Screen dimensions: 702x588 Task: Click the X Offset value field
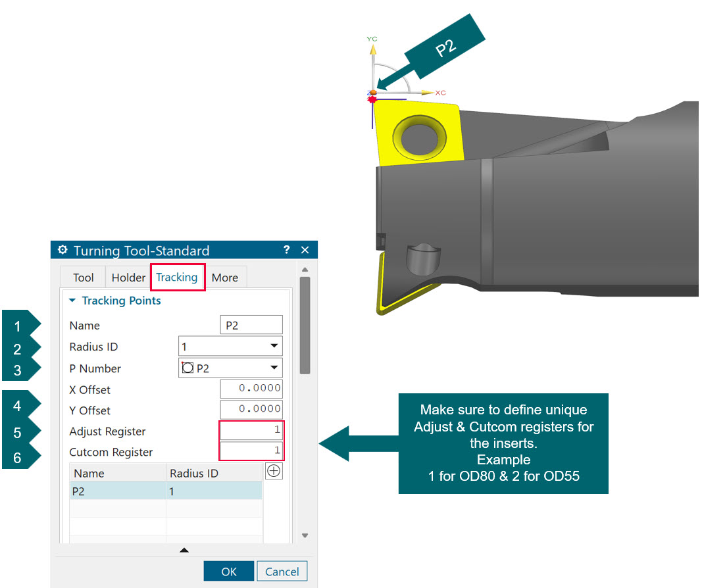(251, 389)
